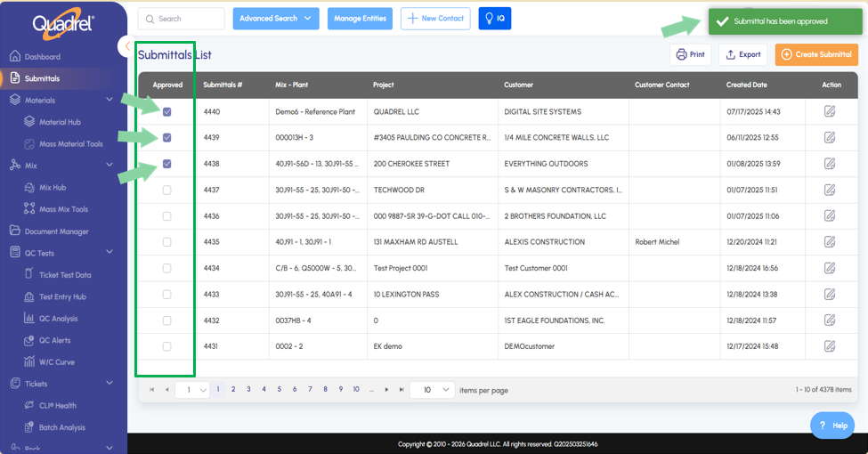Screen dimensions: 868x454
Task: Click the Test Entry Hub icon
Action: (x=29, y=296)
